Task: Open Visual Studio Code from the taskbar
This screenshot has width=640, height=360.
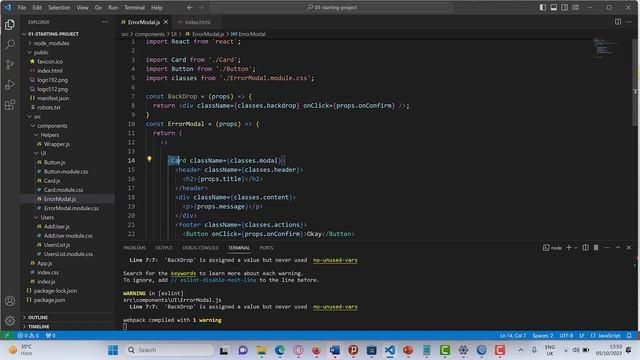Action: tap(390, 350)
